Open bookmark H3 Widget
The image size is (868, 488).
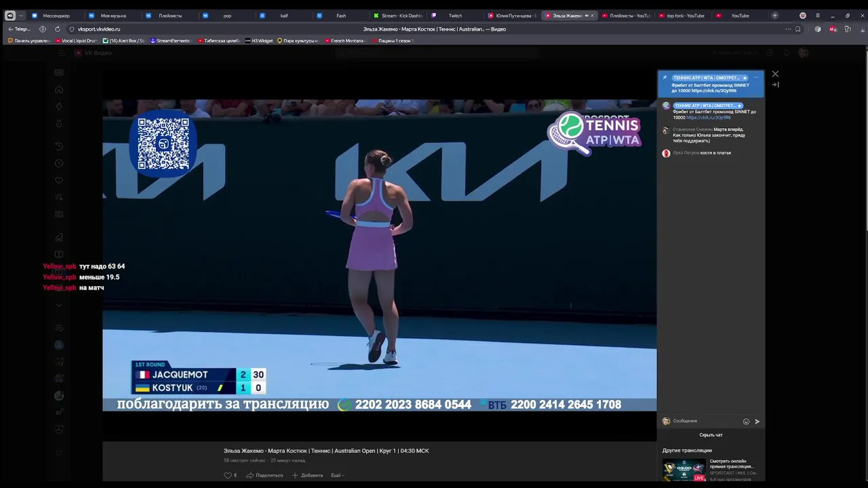[x=259, y=41]
